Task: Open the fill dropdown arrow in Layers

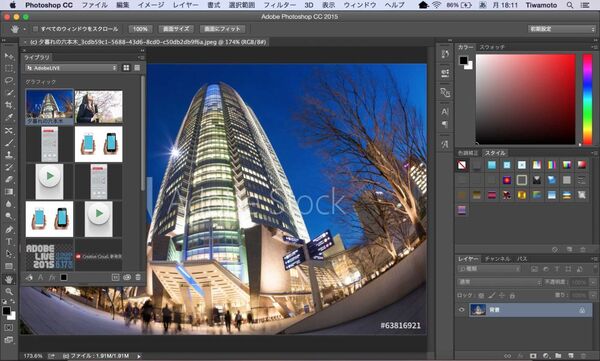Action: [x=593, y=295]
